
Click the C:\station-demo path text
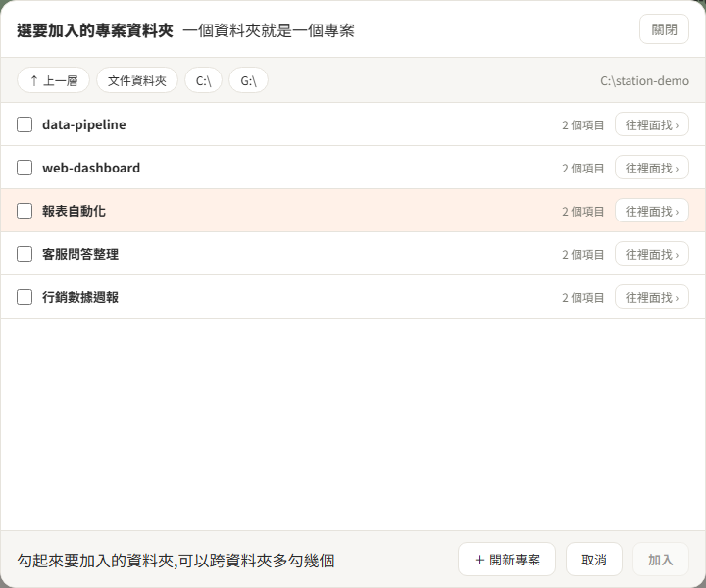(x=644, y=81)
